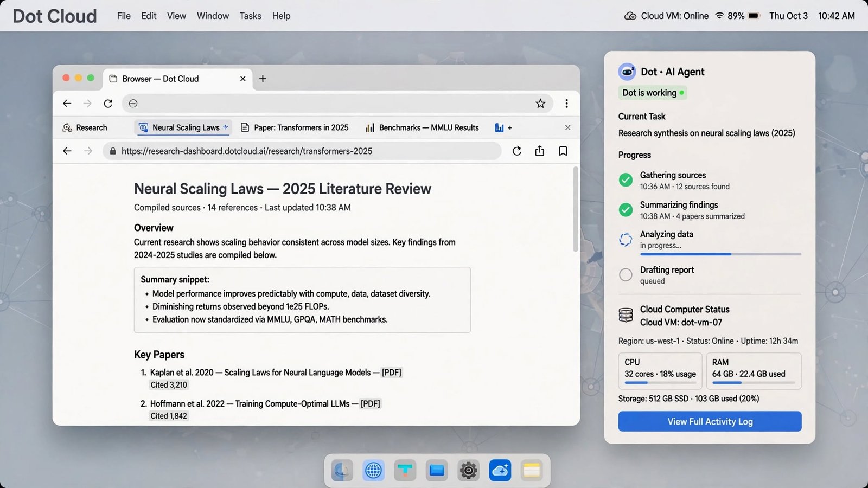Click View Full Activity Log button

tap(710, 421)
